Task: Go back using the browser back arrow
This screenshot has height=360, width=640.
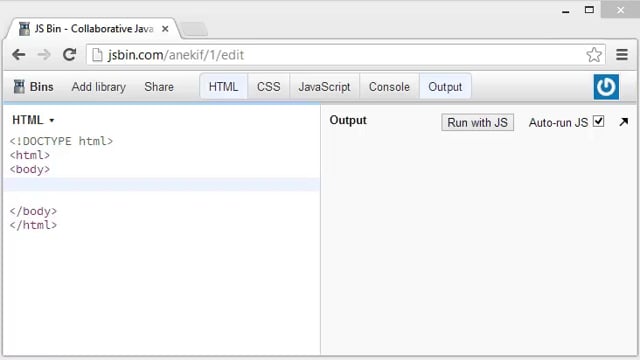Action: [19, 55]
